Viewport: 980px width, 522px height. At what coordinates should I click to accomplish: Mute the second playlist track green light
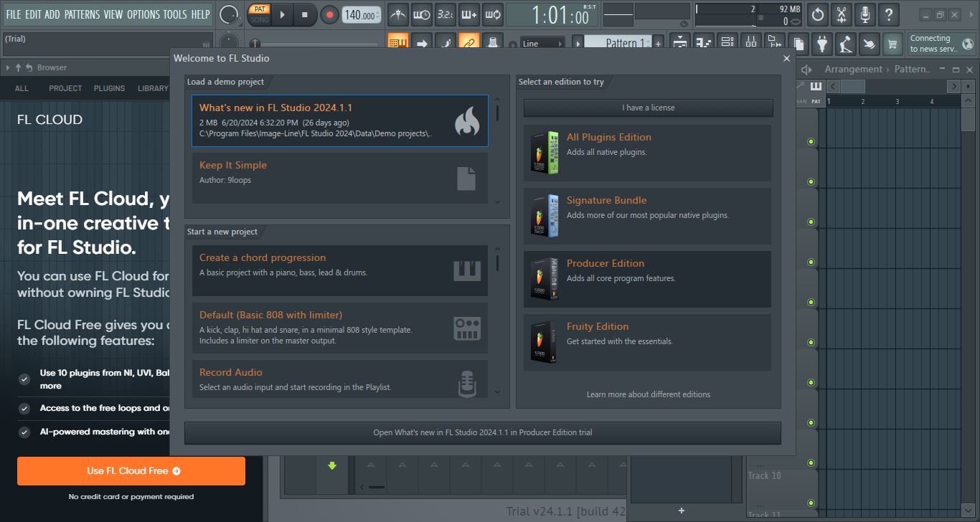[811, 182]
